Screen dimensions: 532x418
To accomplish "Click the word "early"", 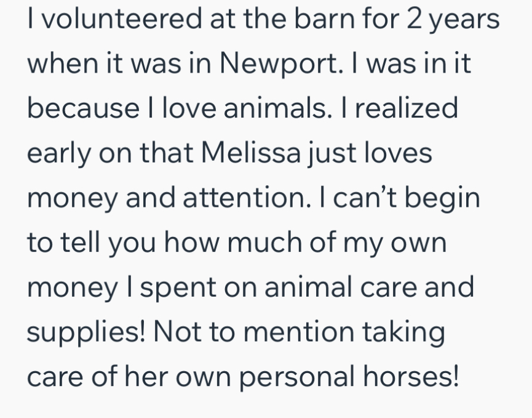I will click(x=57, y=153).
